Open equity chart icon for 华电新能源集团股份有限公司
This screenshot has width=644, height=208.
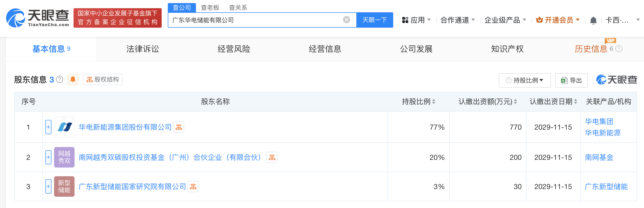tap(179, 127)
